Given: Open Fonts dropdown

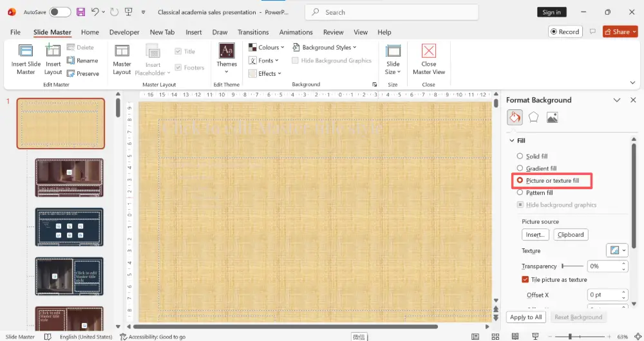Looking at the screenshot, I should (263, 60).
